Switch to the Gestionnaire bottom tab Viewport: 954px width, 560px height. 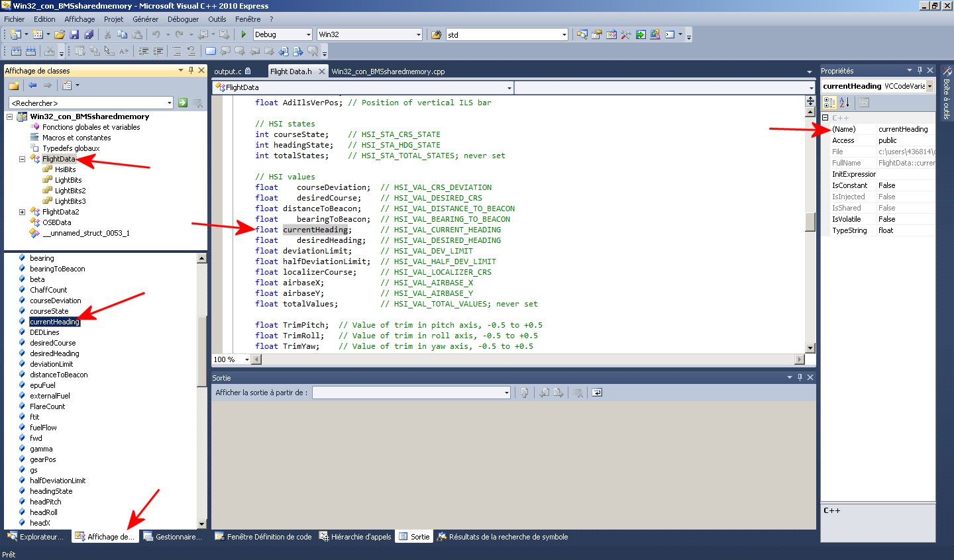(173, 537)
